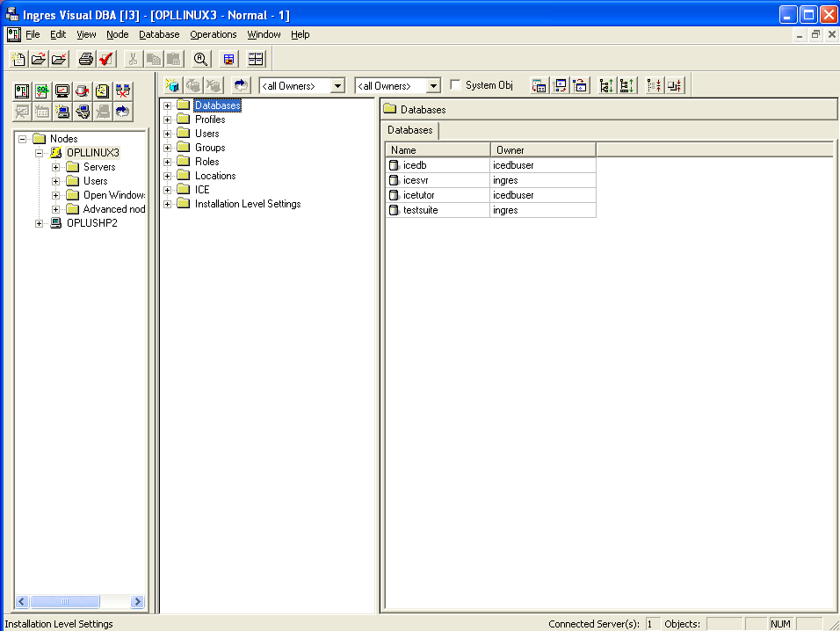Refresh the DOM tree using the blue arrows icon
840x631 pixels.
pos(241,85)
